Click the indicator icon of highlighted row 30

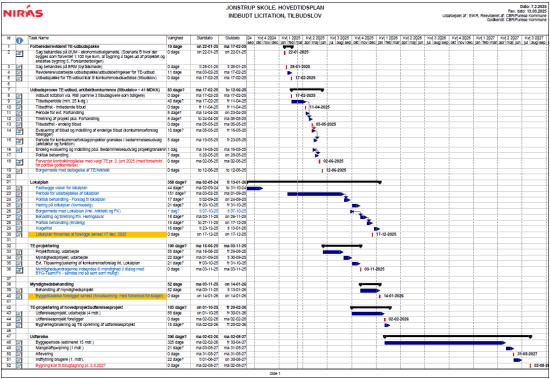click(x=19, y=235)
